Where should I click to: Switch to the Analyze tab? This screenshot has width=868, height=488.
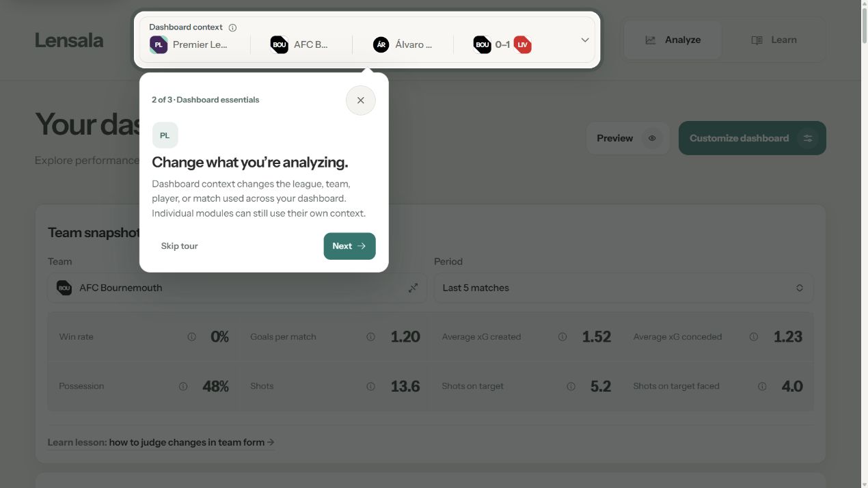coord(673,40)
